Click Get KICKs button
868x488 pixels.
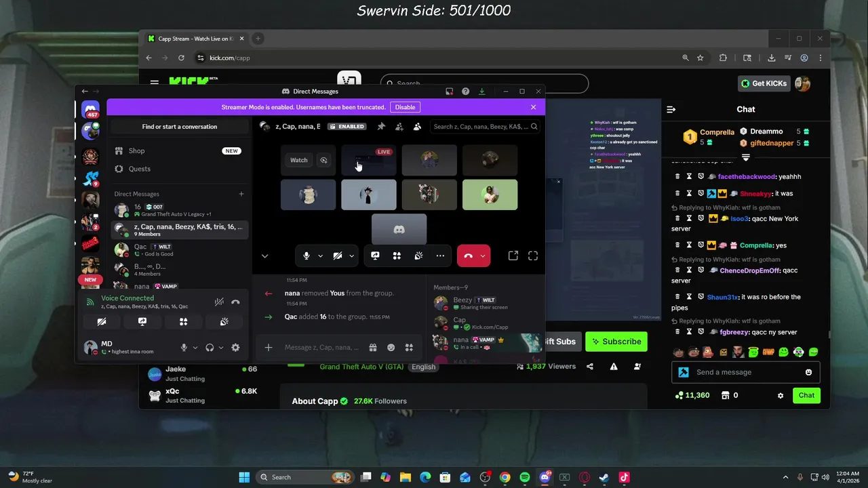(x=764, y=83)
